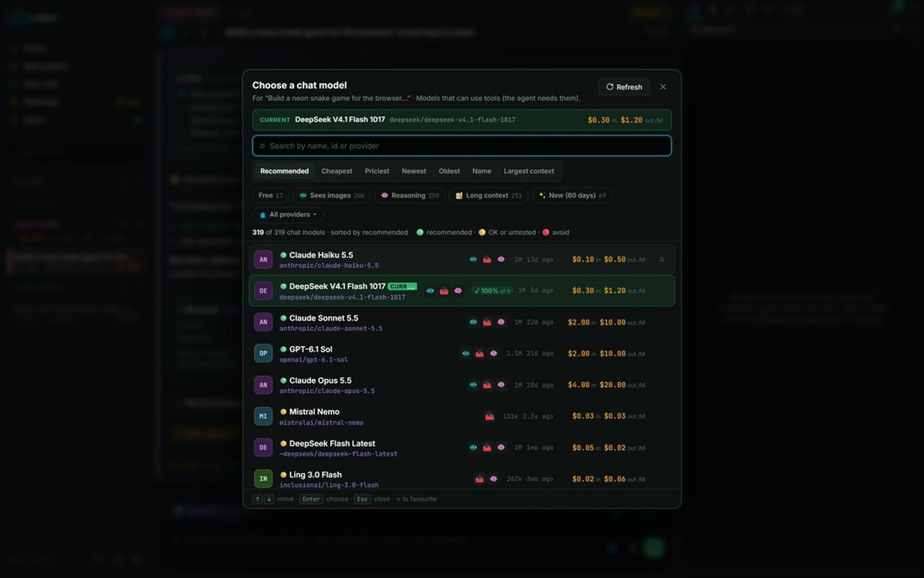This screenshot has height=578, width=924.
Task: Click the brain icon in the Ling 3.0 Flash row
Action: click(493, 479)
